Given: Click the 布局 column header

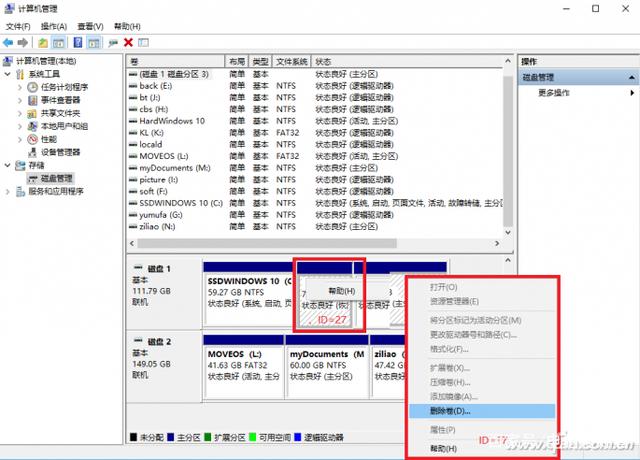Looking at the screenshot, I should [x=237, y=62].
